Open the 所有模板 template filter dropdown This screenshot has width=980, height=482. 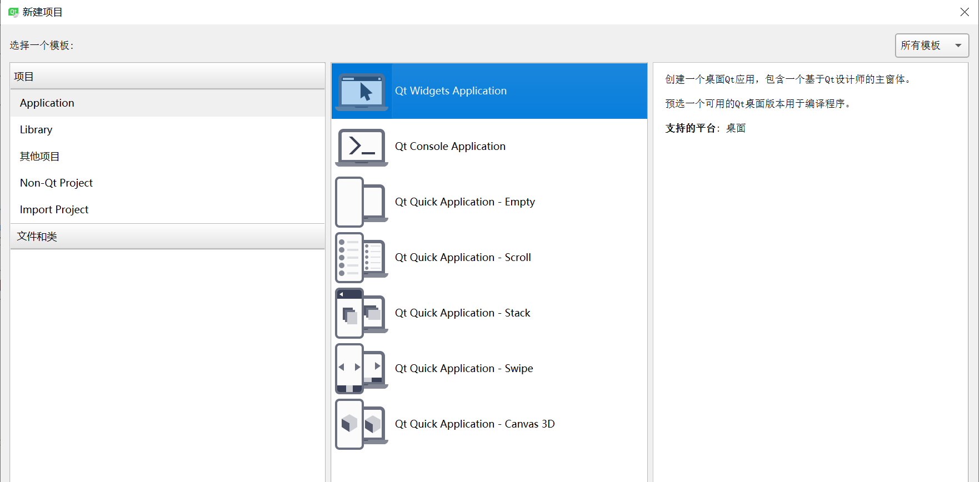pyautogui.click(x=932, y=46)
